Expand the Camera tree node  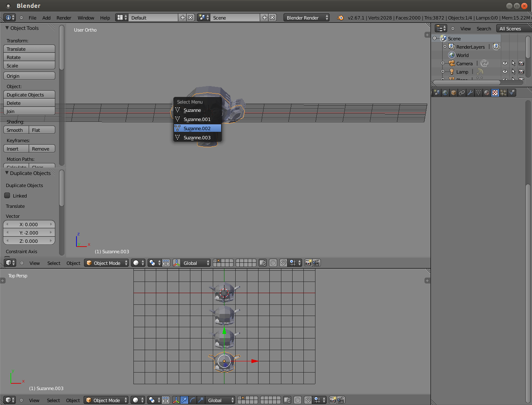pyautogui.click(x=443, y=63)
